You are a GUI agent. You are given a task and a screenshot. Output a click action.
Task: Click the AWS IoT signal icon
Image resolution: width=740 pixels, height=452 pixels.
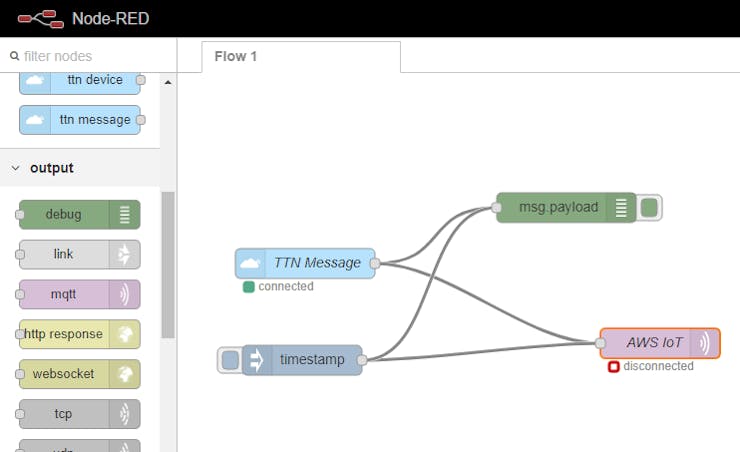[705, 343]
